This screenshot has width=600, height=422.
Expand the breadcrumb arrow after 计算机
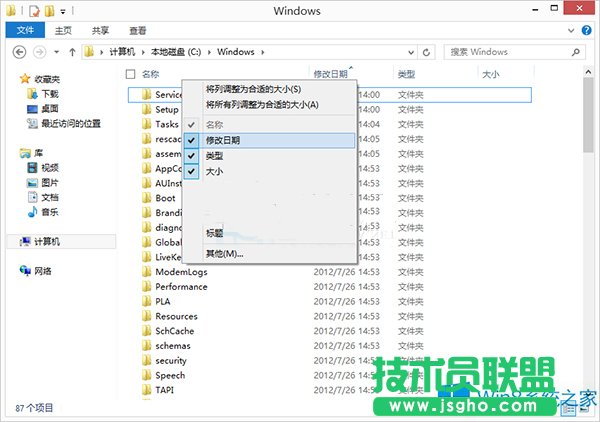pyautogui.click(x=143, y=52)
